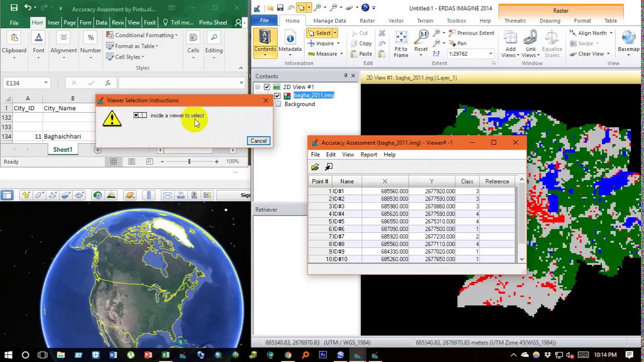Toggle Google Earth sidebar panel icon
644x362 pixels.
[7, 195]
